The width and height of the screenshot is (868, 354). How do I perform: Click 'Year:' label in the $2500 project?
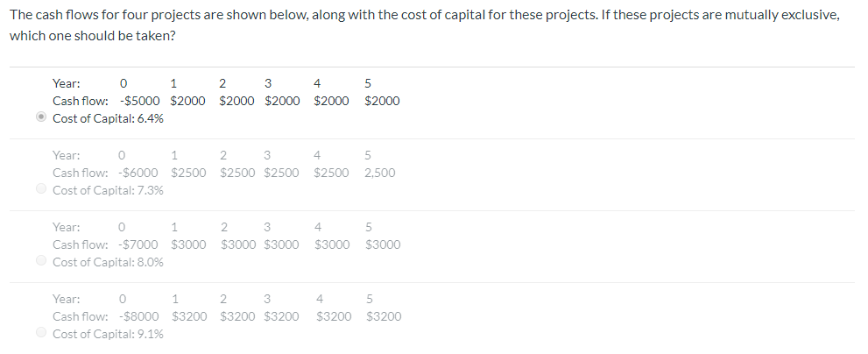click(x=66, y=155)
